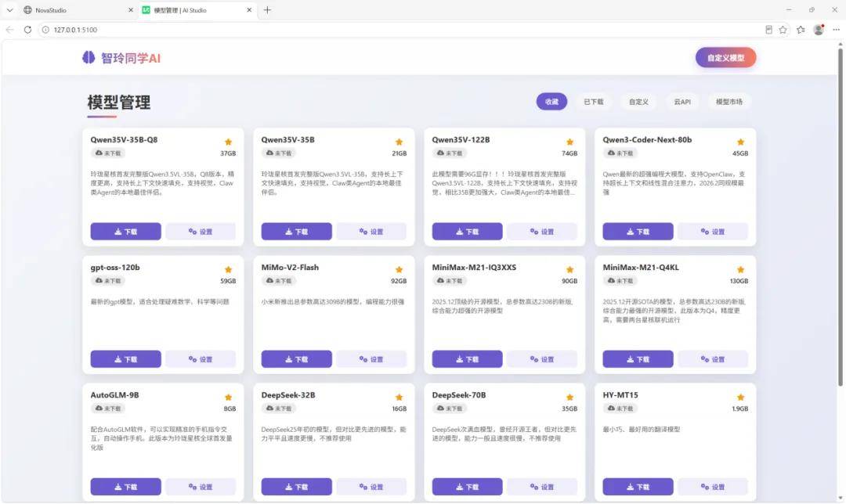
Task: Open settings for MiniMax-M21-IQ3XXS
Action: [542, 359]
